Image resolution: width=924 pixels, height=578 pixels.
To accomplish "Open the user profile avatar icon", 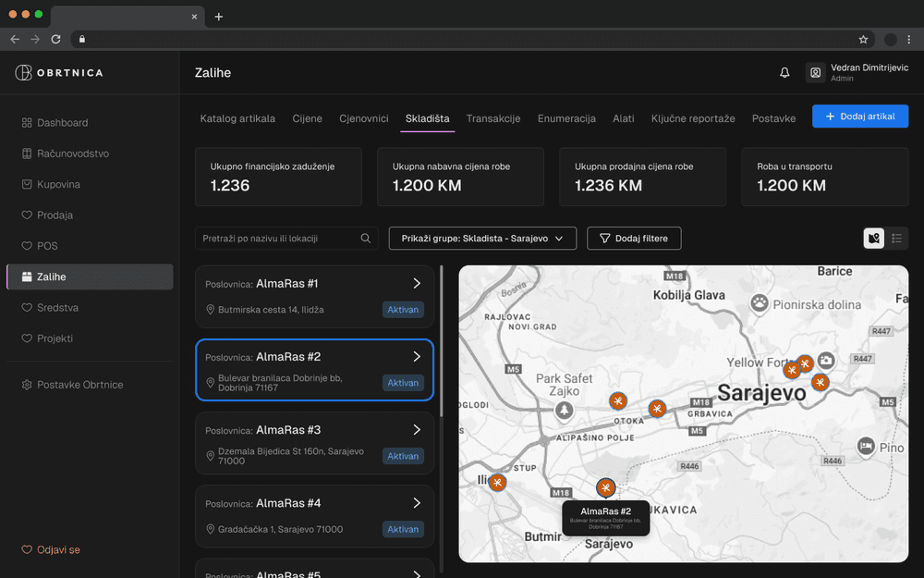I will (x=815, y=73).
